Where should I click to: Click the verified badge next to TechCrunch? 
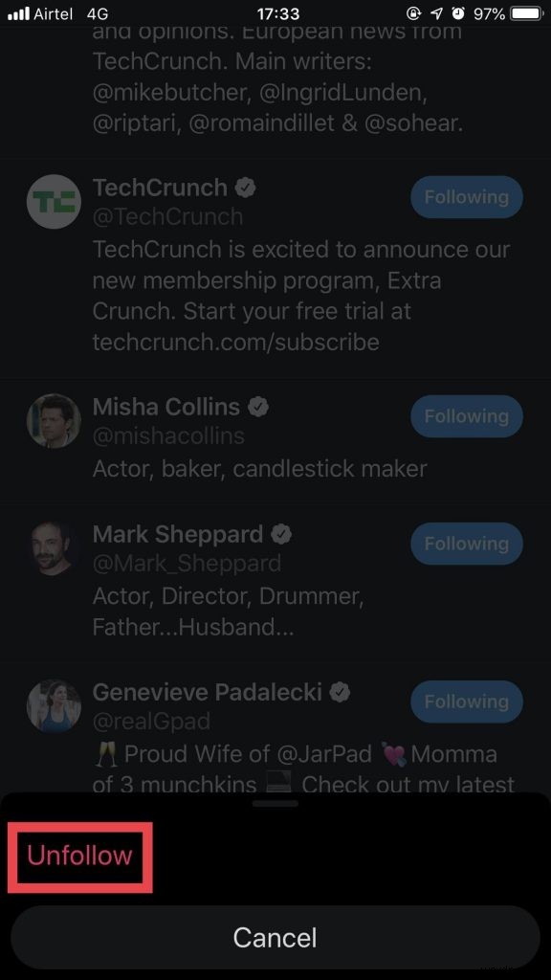click(x=246, y=188)
